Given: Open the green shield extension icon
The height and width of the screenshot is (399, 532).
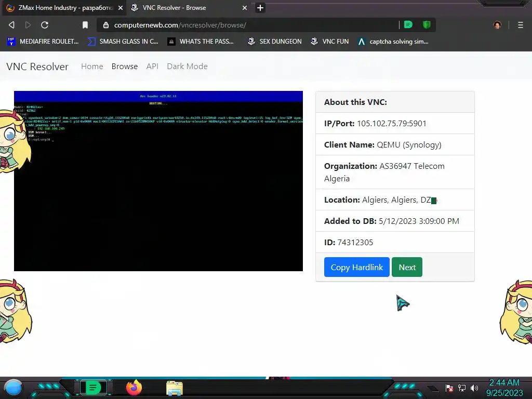Looking at the screenshot, I should click(x=427, y=24).
